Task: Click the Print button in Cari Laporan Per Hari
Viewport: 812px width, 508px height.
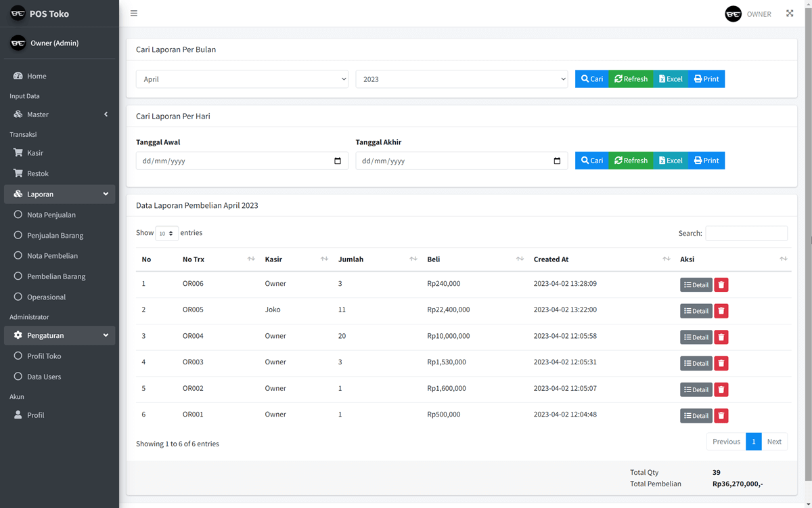Action: tap(706, 160)
